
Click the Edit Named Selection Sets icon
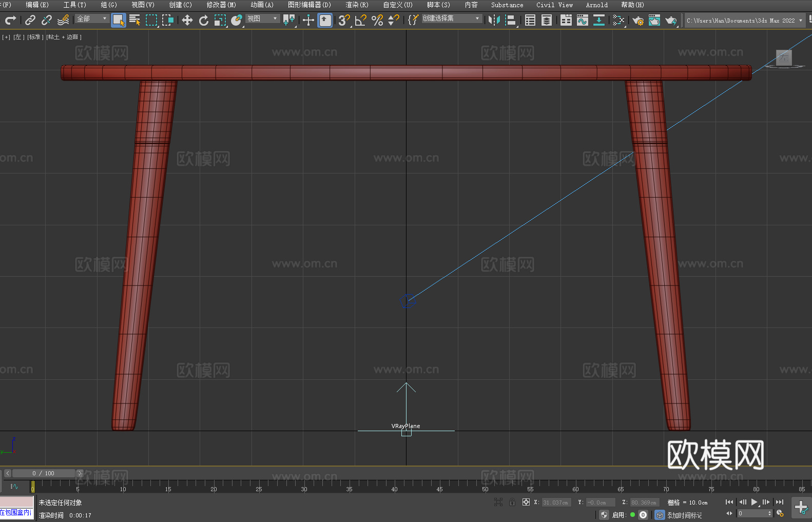[413, 20]
